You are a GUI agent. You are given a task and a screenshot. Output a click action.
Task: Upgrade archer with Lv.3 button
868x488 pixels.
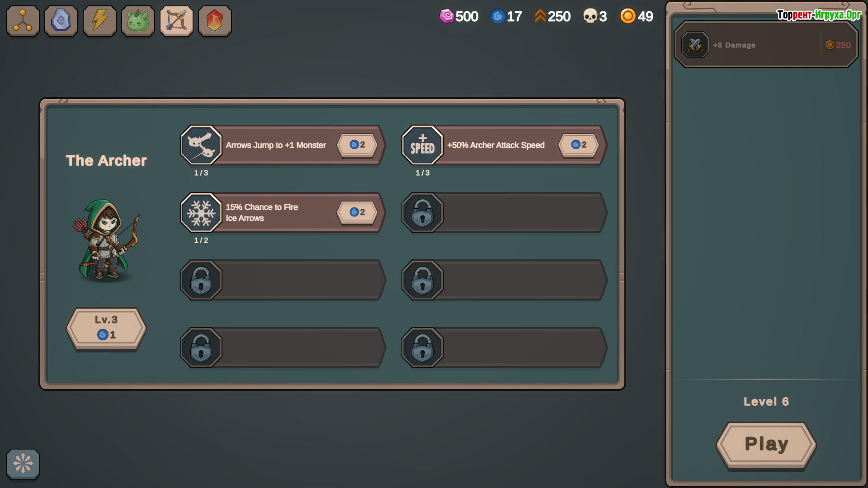pyautogui.click(x=106, y=327)
